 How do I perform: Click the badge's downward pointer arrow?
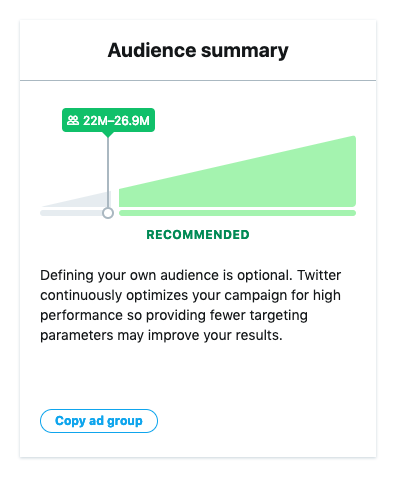(108, 134)
